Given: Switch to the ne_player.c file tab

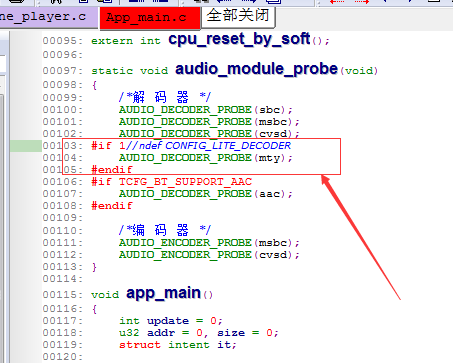Looking at the screenshot, I should pos(49,18).
